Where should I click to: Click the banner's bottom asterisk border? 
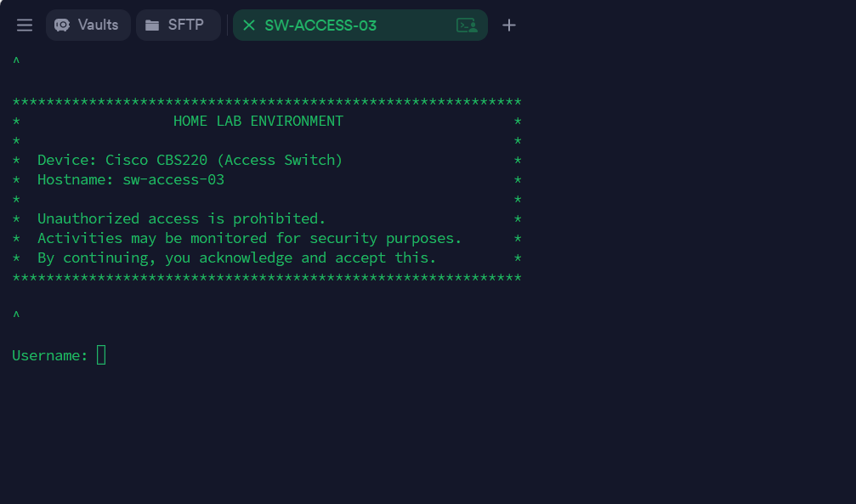tap(267, 278)
